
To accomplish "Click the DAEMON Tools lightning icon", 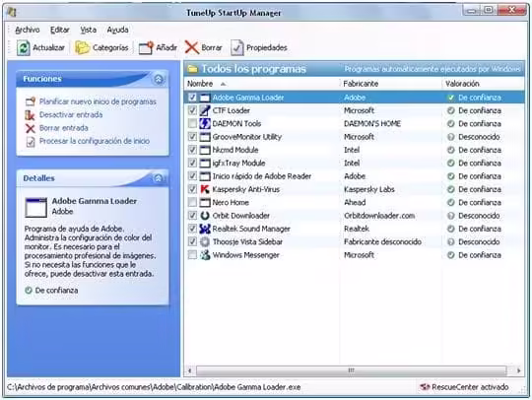I will tap(205, 123).
